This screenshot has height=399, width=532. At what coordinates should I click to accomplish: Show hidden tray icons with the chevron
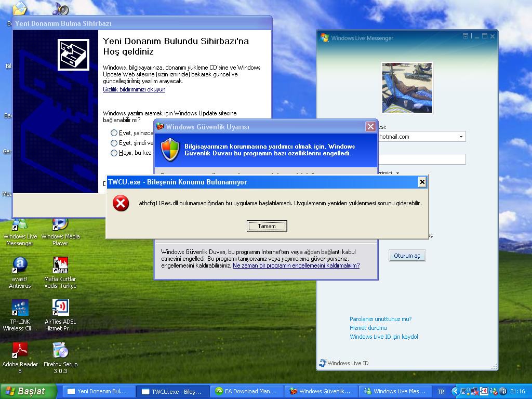[x=456, y=391]
